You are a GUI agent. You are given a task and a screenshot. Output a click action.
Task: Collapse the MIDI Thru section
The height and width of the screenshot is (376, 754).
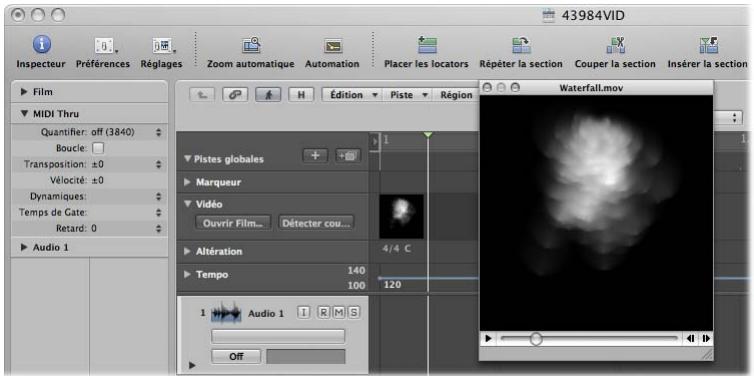25,114
